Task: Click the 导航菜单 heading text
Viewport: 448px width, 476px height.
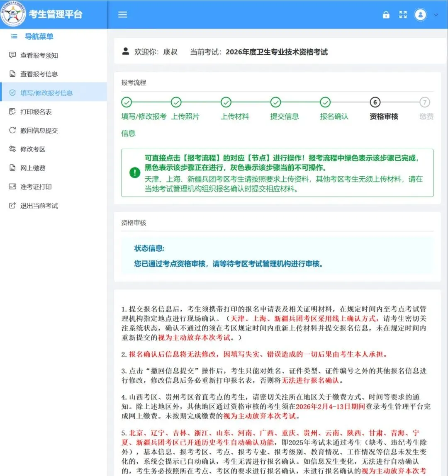Action: pos(39,36)
